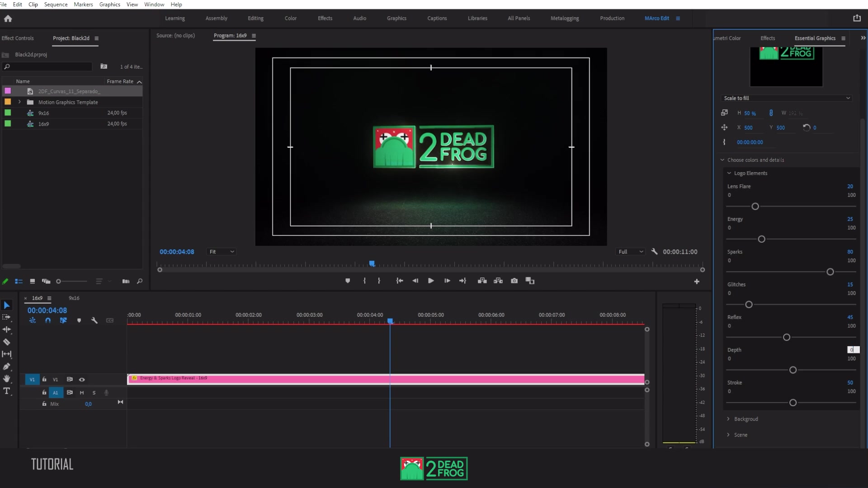This screenshot has height=488, width=868.
Task: Expand the Backgroud group
Action: [728, 419]
